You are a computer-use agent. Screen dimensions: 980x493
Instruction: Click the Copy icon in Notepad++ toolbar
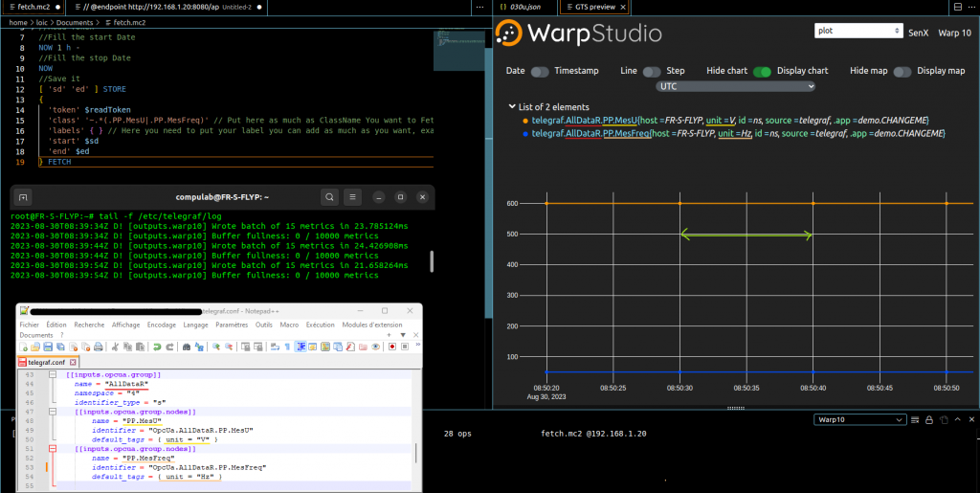tap(127, 347)
